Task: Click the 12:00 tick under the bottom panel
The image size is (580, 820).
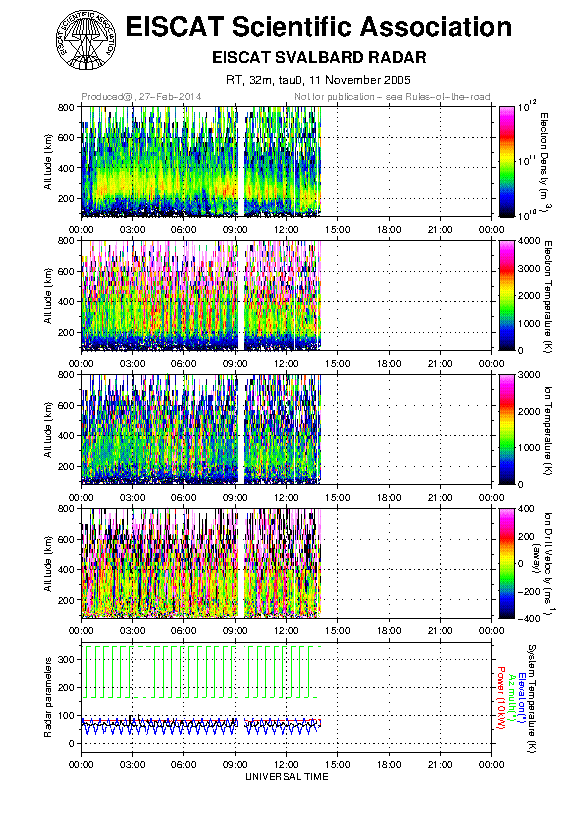Action: tap(286, 764)
